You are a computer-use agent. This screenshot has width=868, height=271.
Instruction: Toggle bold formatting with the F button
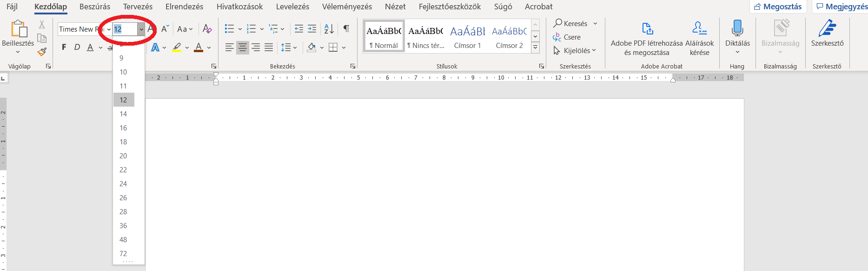[x=64, y=47]
